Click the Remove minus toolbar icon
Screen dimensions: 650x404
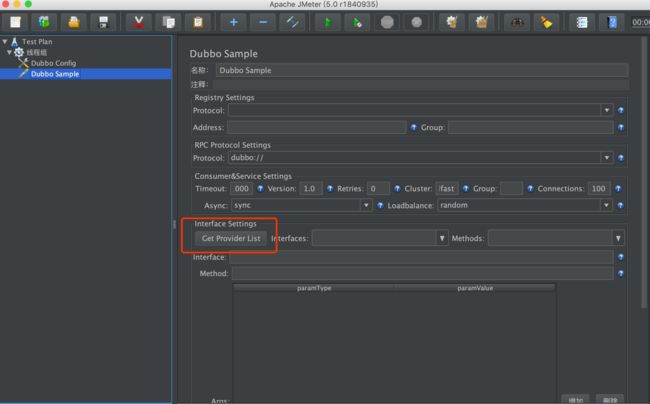click(263, 22)
